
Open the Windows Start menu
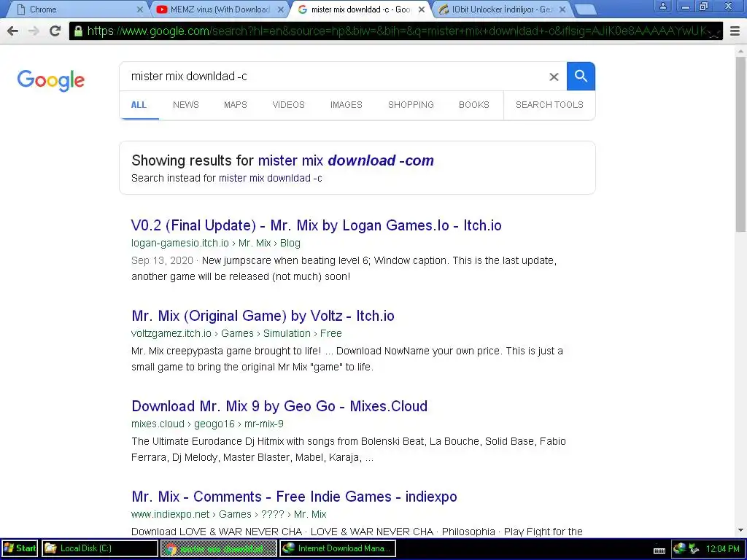(20, 548)
